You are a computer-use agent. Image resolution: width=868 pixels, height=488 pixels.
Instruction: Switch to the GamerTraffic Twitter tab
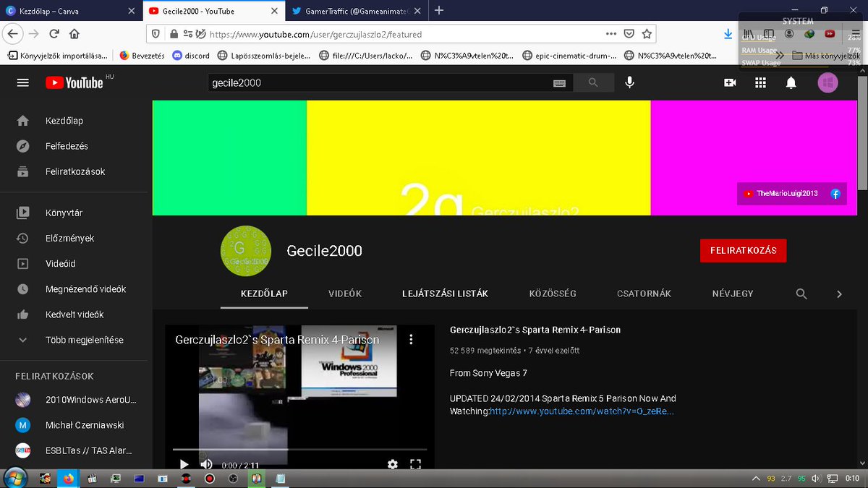(357, 11)
